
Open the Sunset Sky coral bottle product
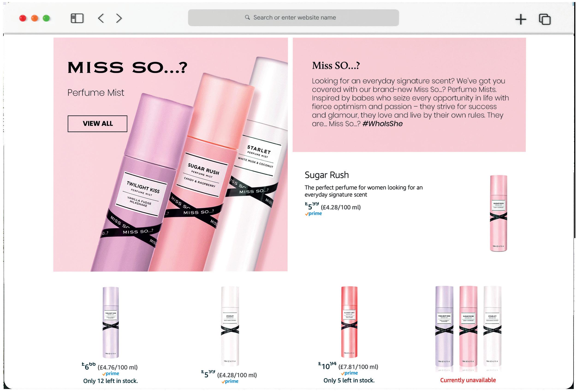349,322
